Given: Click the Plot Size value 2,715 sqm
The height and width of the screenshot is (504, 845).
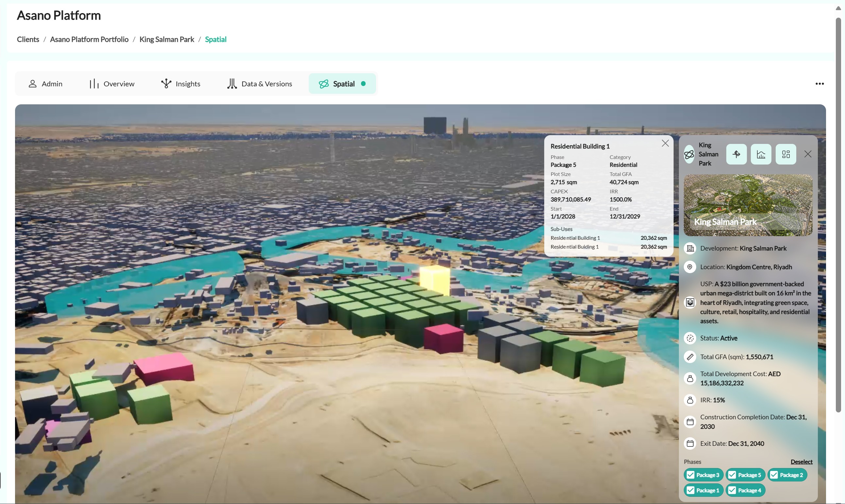Looking at the screenshot, I should click(x=563, y=182).
